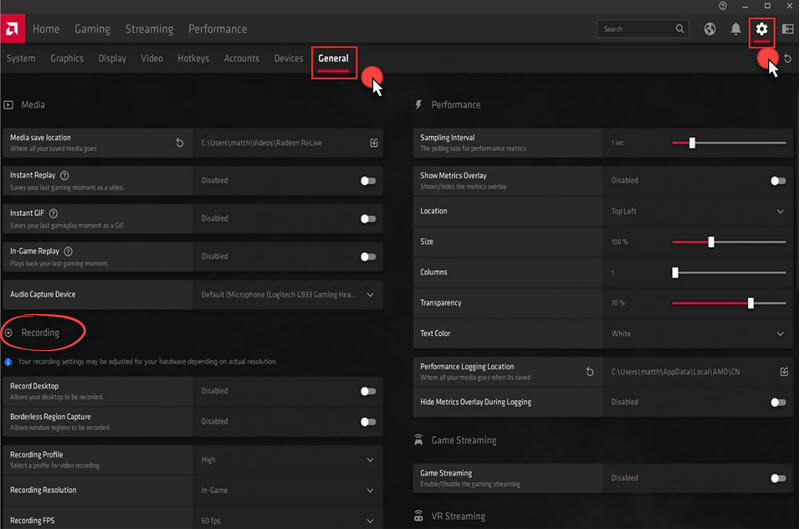The width and height of the screenshot is (800, 529).
Task: Enable Instant Replay toggle
Action: coord(368,181)
